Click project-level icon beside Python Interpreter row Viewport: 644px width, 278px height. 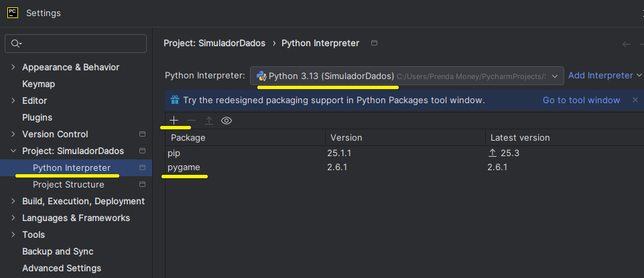(143, 168)
